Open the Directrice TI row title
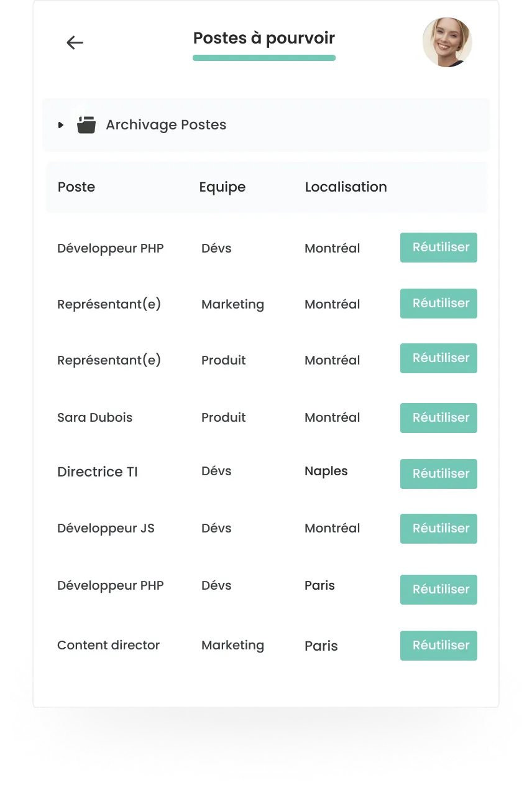532x785 pixels. coord(98,472)
